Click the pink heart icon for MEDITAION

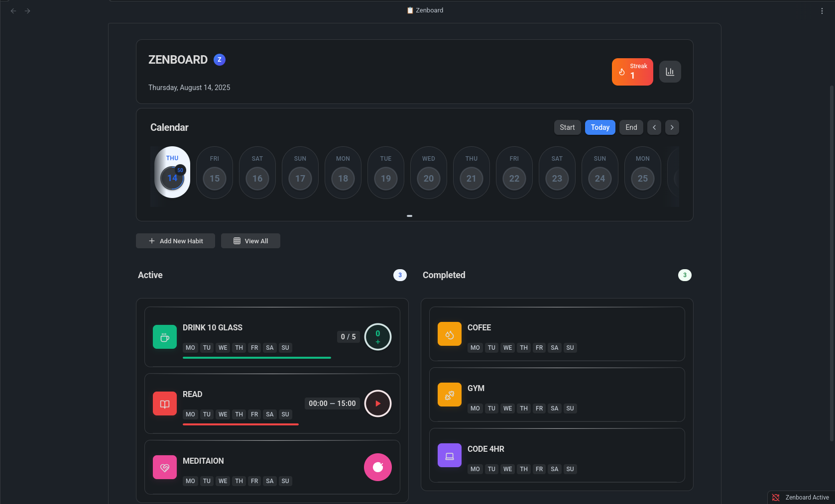pyautogui.click(x=164, y=467)
